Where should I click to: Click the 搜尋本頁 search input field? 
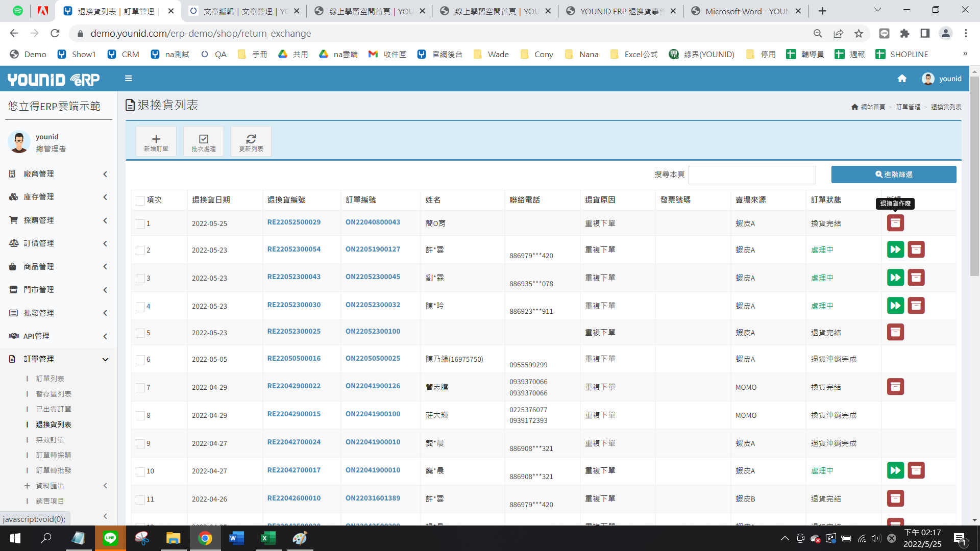[x=752, y=174]
